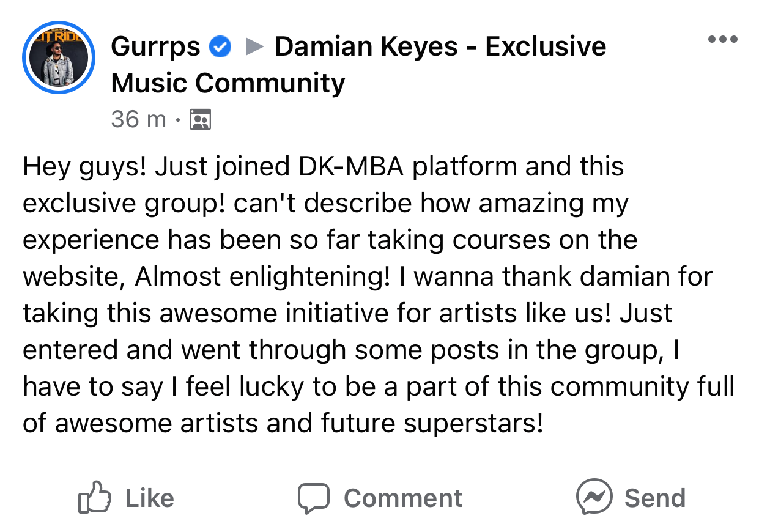759x532 pixels.
Task: Click the Messenger Send icon
Action: pyautogui.click(x=594, y=497)
